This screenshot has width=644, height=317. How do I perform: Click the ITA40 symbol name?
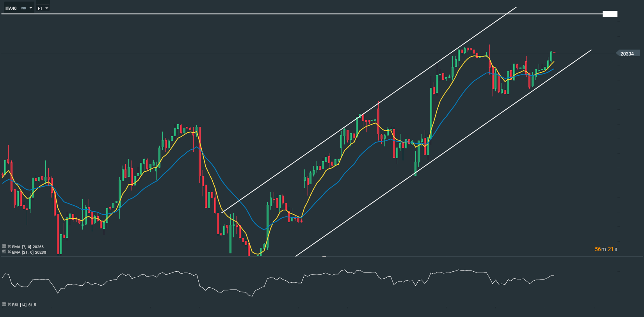[11, 8]
